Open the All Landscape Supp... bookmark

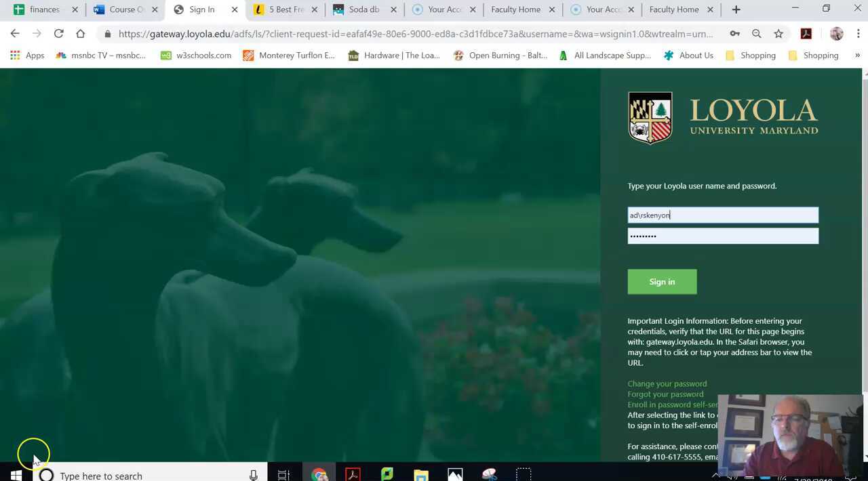605,56
